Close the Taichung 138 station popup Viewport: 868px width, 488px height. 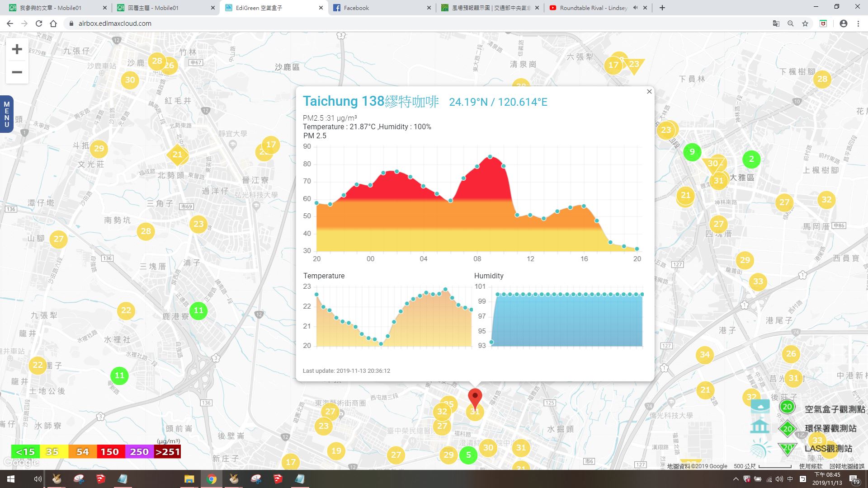pyautogui.click(x=649, y=92)
